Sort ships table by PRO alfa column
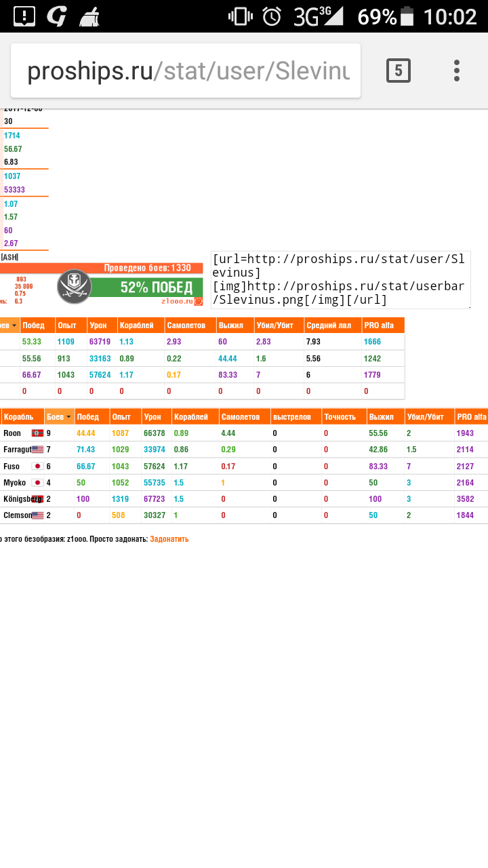The height and width of the screenshot is (868, 488). [x=471, y=417]
